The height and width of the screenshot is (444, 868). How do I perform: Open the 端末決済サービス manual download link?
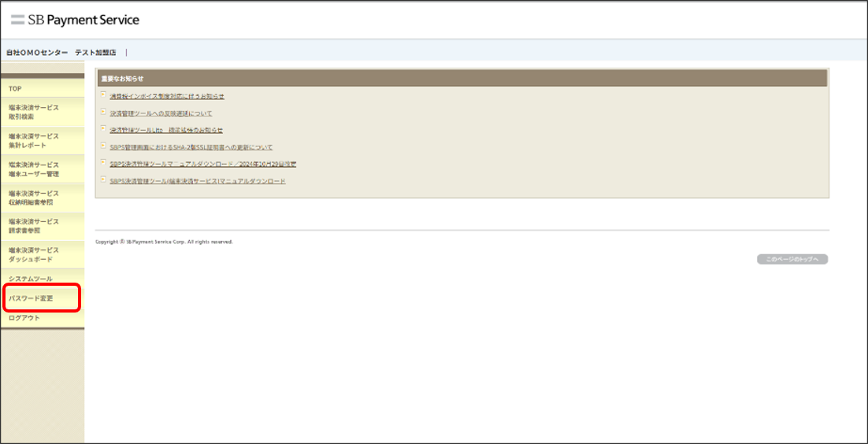point(198,181)
